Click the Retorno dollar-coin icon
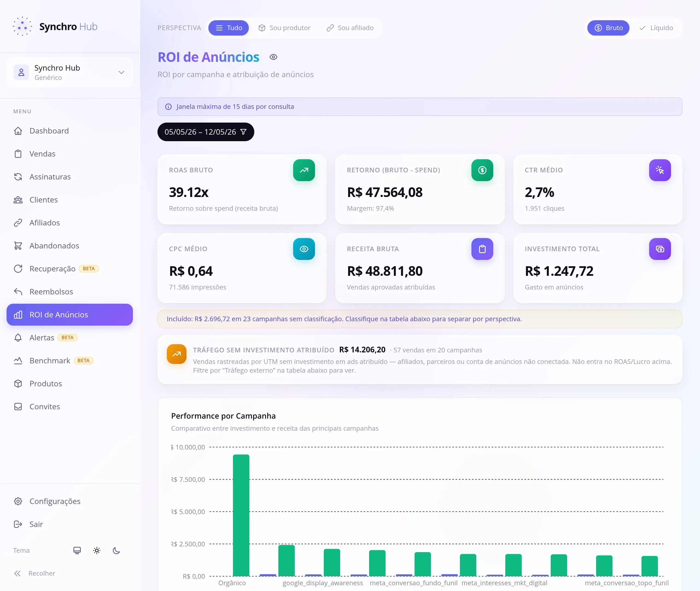This screenshot has height=591, width=700. pyautogui.click(x=482, y=170)
